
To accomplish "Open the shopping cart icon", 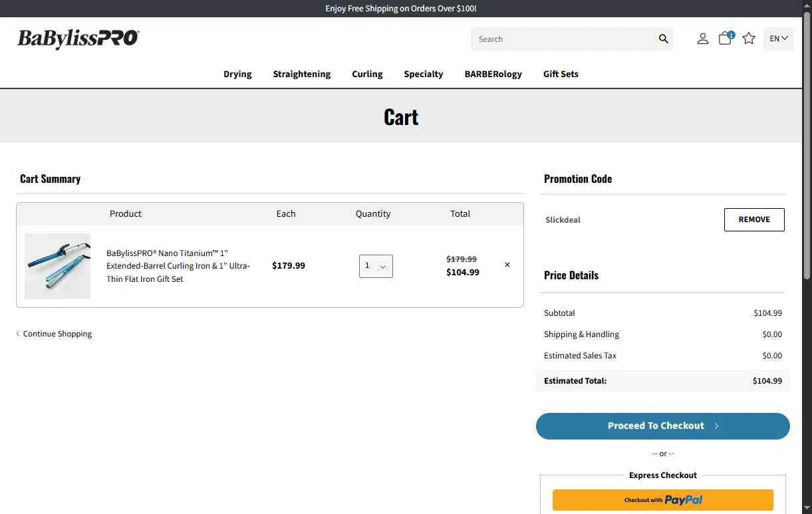I will (726, 39).
